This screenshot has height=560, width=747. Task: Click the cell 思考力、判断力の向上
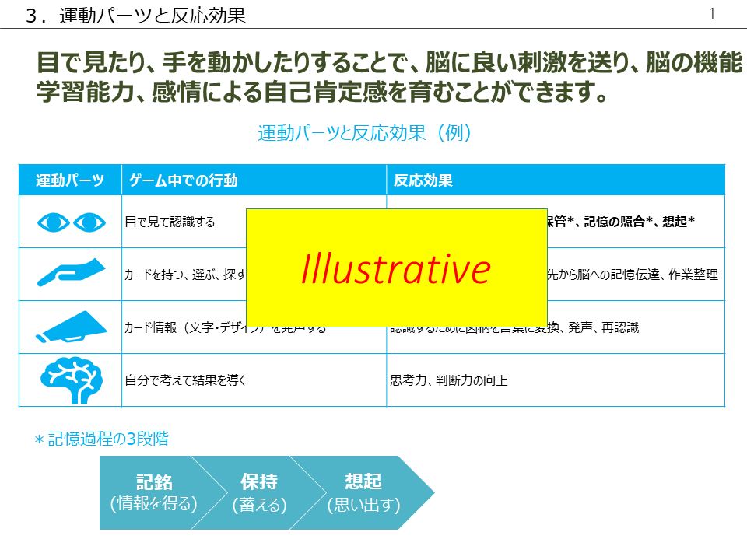(x=556, y=380)
